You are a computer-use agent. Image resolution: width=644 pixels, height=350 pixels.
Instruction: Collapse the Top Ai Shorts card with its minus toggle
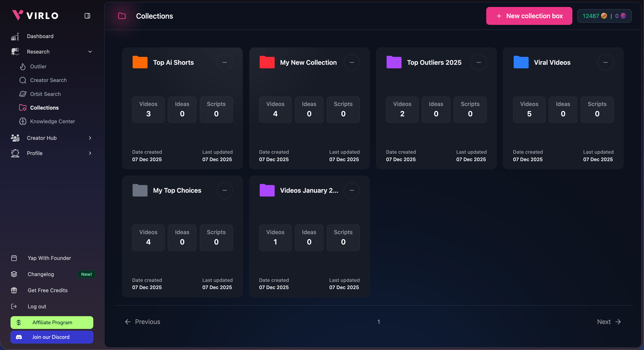(224, 62)
